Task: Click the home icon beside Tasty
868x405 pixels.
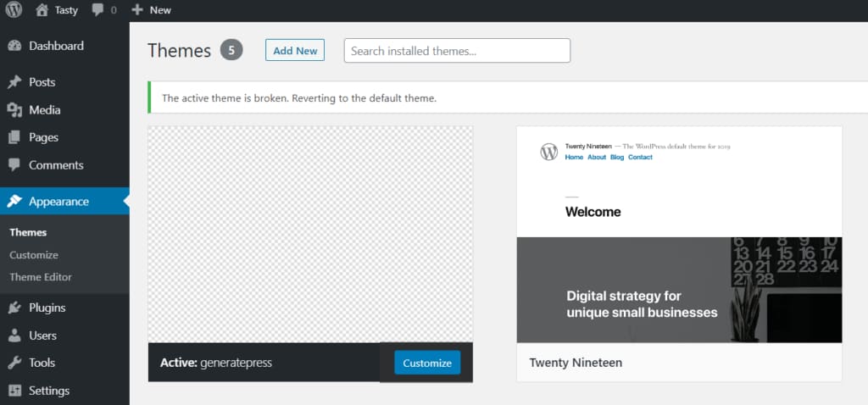Action: pos(42,10)
